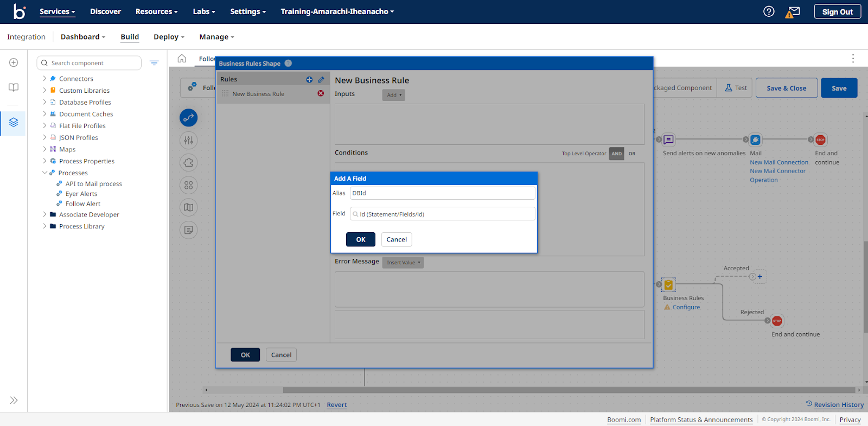
Task: Click the Boomi logo icon
Action: (20, 11)
